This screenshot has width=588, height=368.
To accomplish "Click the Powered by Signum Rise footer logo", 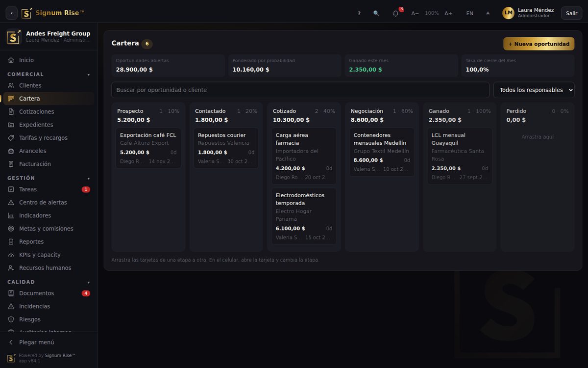I will click(x=11, y=358).
